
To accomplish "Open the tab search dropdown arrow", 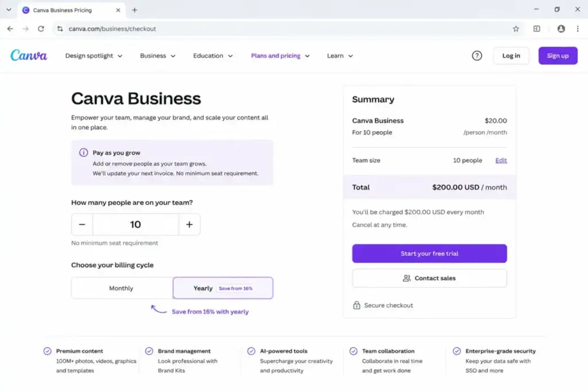I will pyautogui.click(x=9, y=10).
